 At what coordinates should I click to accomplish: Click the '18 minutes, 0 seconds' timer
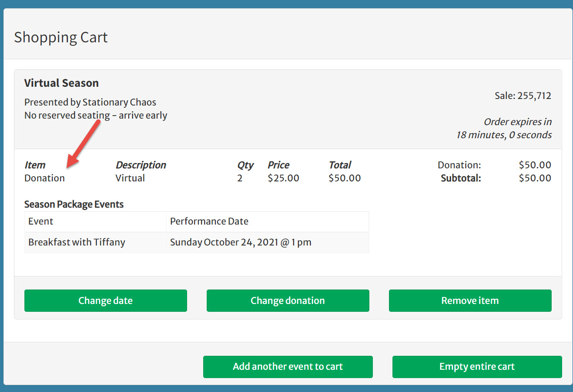click(504, 135)
